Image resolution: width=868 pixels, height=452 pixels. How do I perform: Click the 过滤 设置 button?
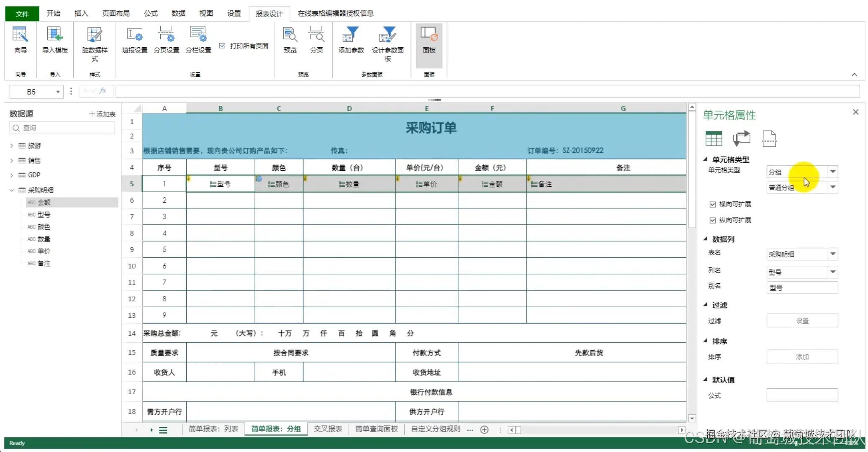(x=802, y=321)
